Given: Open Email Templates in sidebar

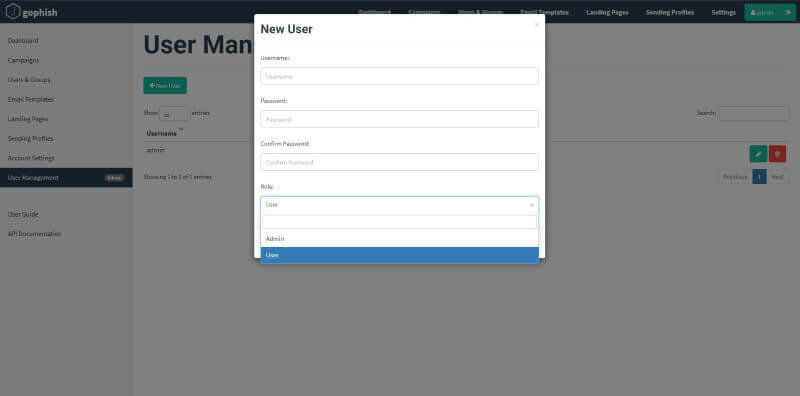Looking at the screenshot, I should point(31,100).
